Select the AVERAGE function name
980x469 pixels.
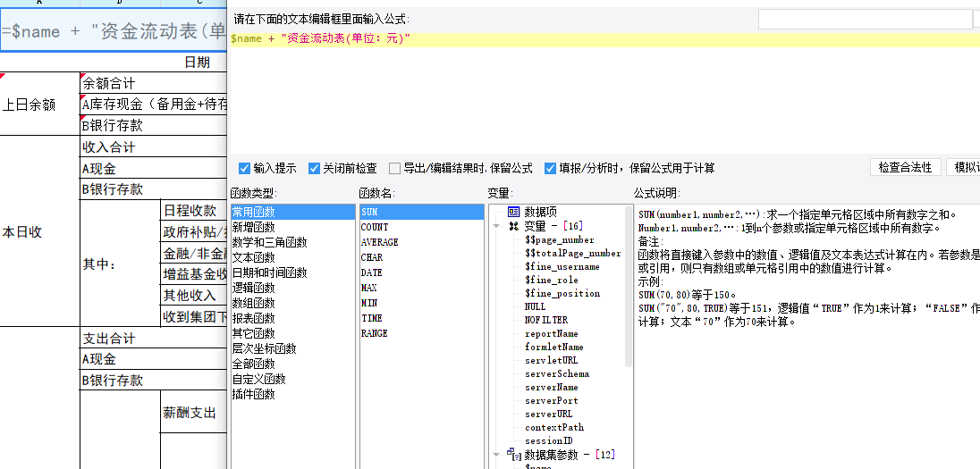422,242
